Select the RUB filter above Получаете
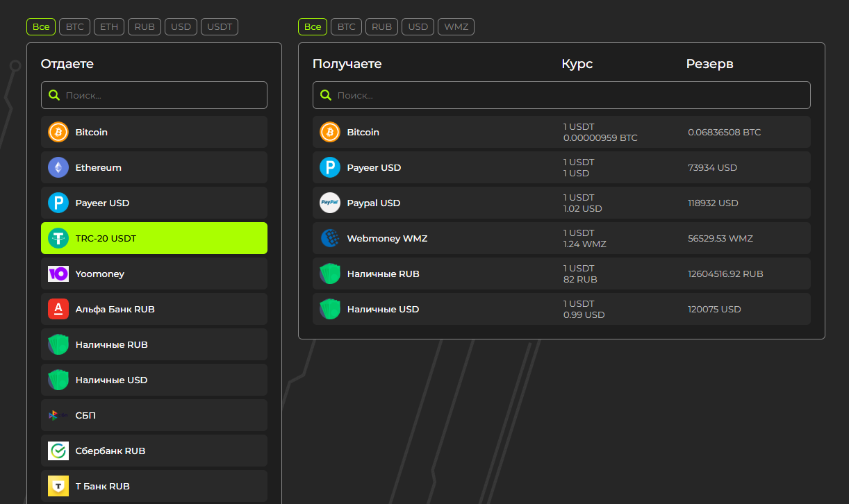The width and height of the screenshot is (849, 504). click(381, 27)
